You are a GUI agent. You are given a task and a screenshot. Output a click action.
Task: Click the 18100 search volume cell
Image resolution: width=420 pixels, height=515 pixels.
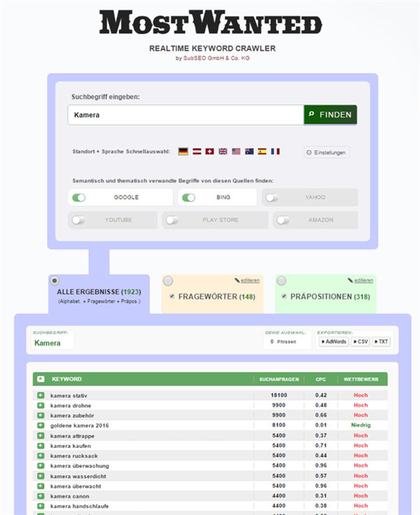point(279,395)
